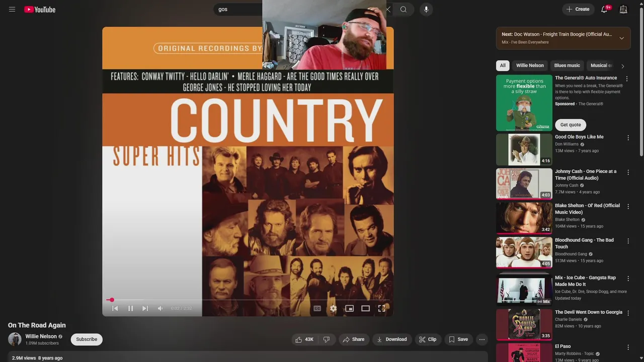Play Good Ole Boys Like Me thumbnail

pyautogui.click(x=524, y=149)
